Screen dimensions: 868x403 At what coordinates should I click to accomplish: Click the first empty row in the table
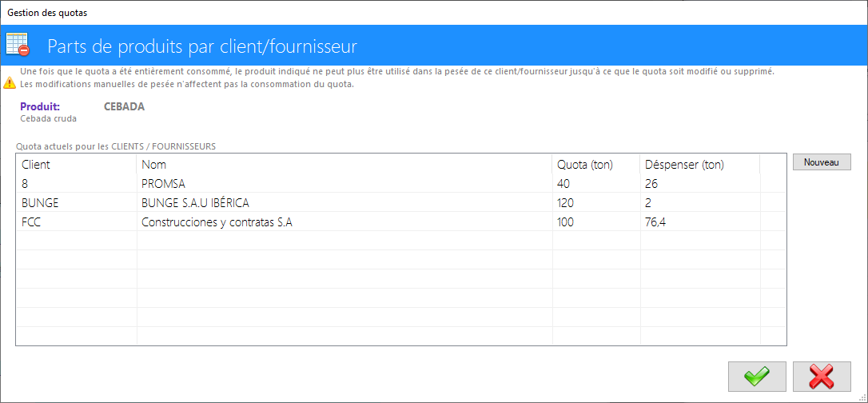click(x=400, y=241)
